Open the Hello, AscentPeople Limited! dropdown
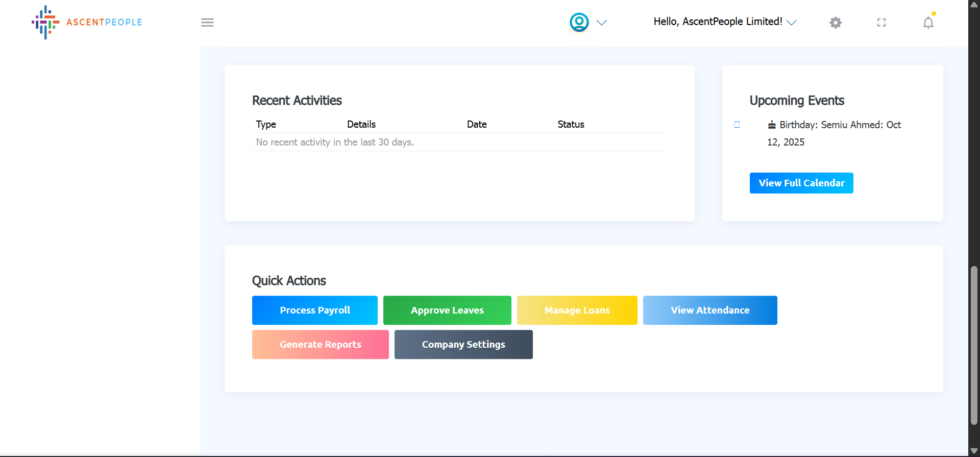Viewport: 980px width, 457px height. [725, 22]
